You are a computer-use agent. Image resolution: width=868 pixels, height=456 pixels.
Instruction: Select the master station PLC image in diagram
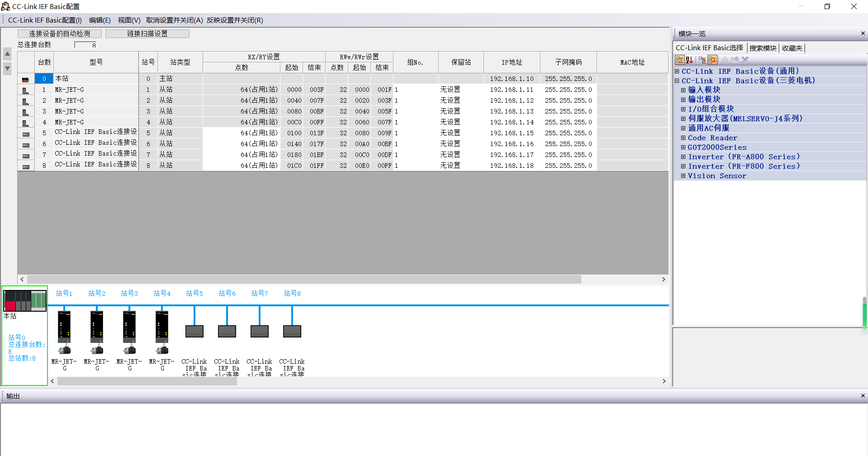25,301
